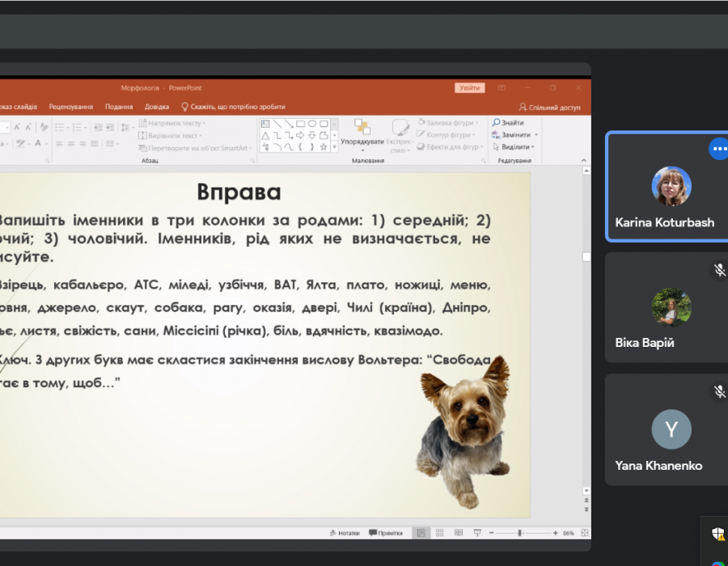Viewport: 728px width, 566px height.
Task: Click the slide sorter view icon
Action: (439, 533)
